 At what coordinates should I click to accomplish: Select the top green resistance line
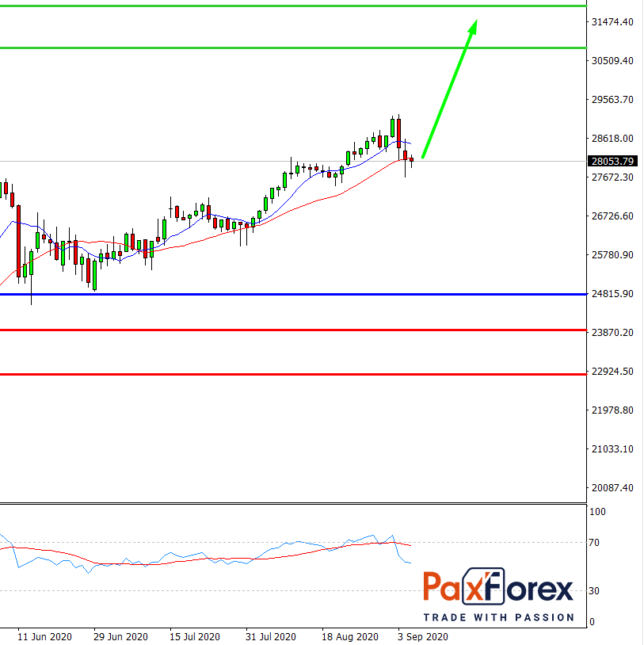coord(293,6)
